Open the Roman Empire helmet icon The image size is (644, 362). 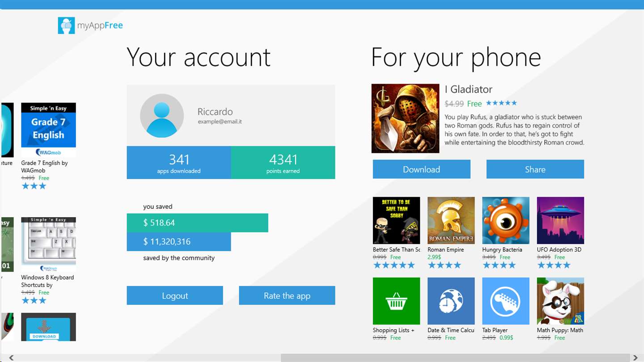tap(451, 220)
